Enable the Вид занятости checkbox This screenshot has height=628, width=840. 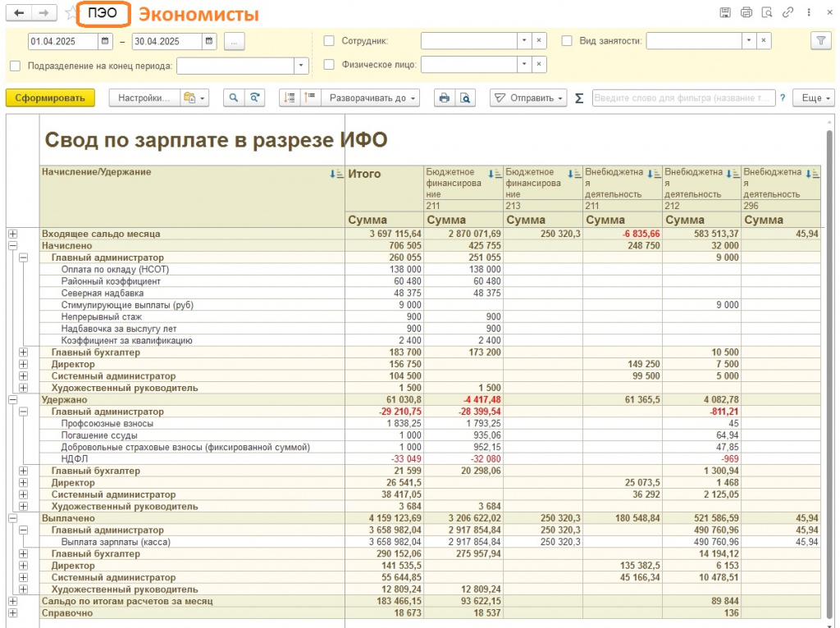(x=567, y=41)
